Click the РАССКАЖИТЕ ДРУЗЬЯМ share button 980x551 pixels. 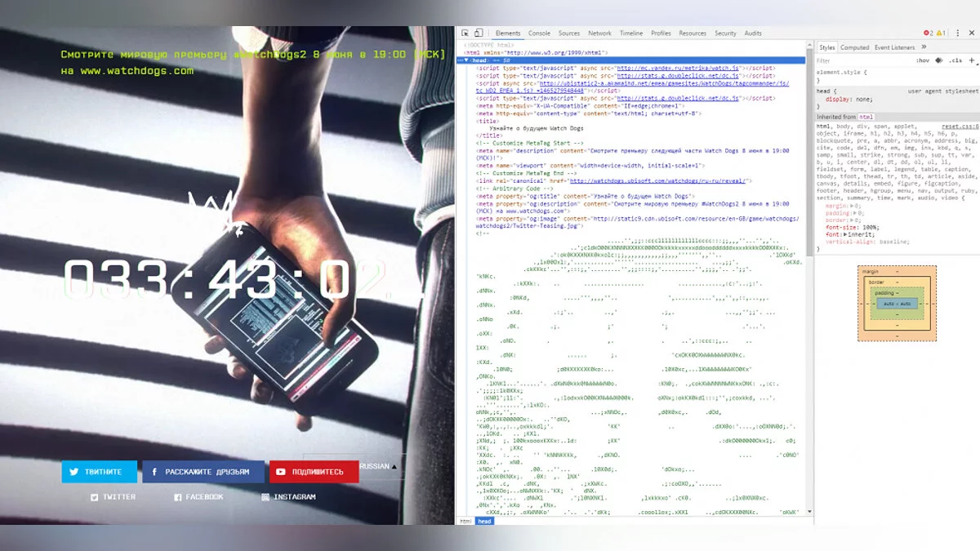coord(203,472)
